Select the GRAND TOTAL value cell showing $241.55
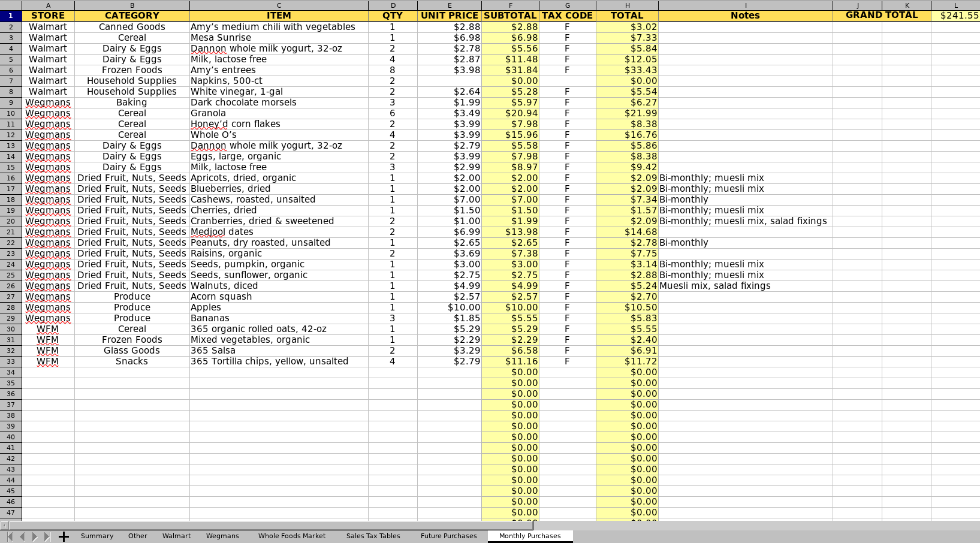Image resolution: width=980 pixels, height=543 pixels. pos(957,15)
